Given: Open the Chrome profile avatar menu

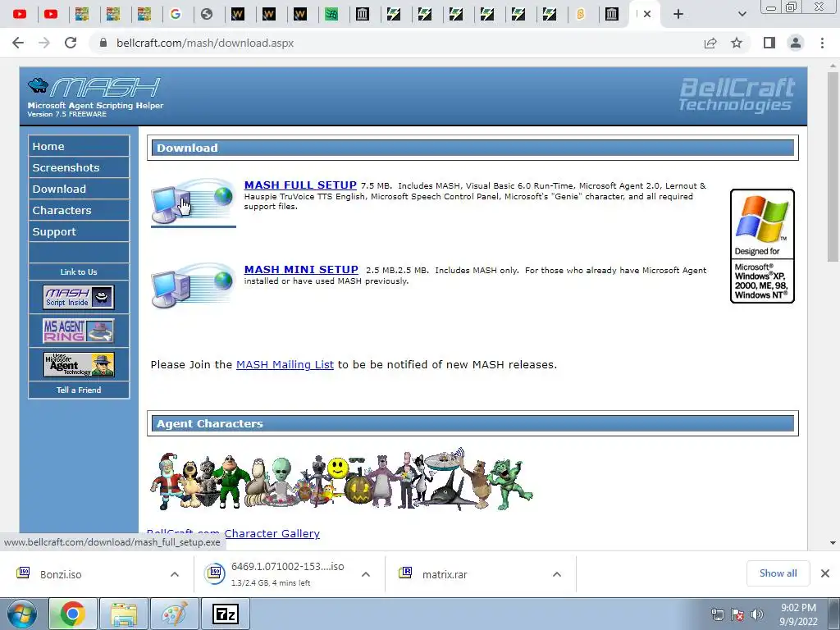Looking at the screenshot, I should click(796, 43).
